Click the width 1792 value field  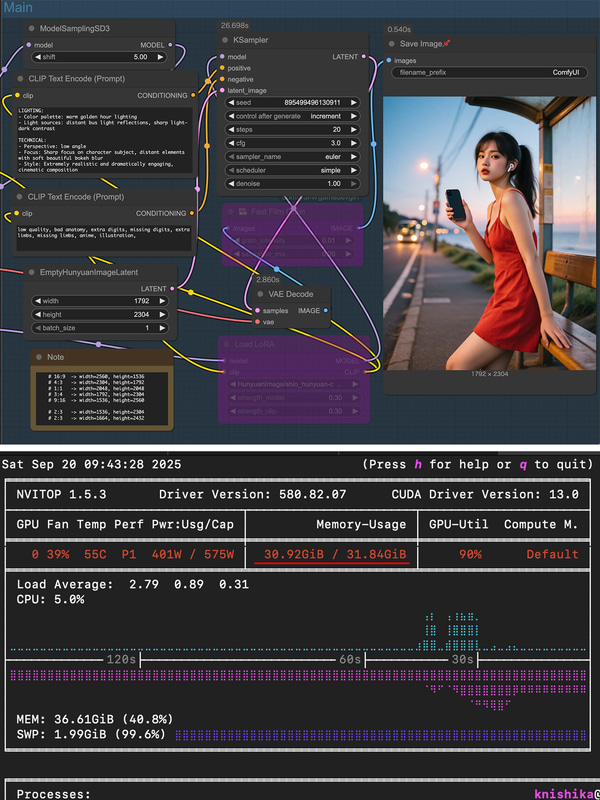point(99,301)
